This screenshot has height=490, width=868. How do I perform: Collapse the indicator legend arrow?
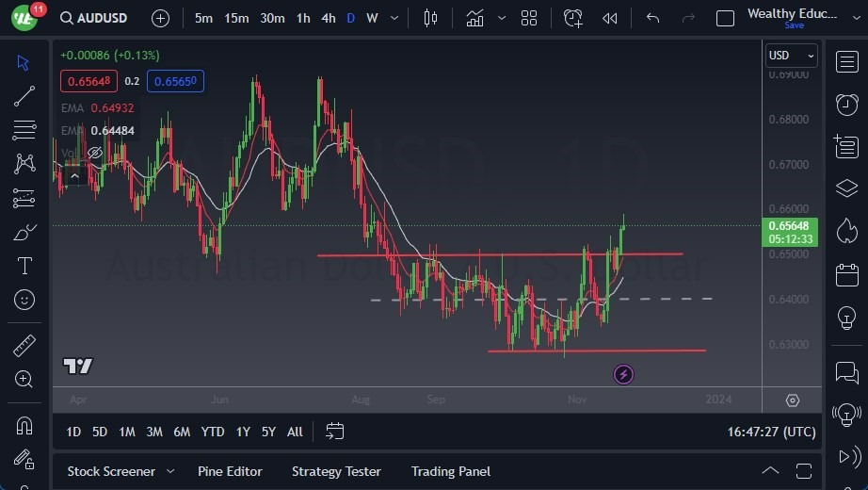point(74,175)
